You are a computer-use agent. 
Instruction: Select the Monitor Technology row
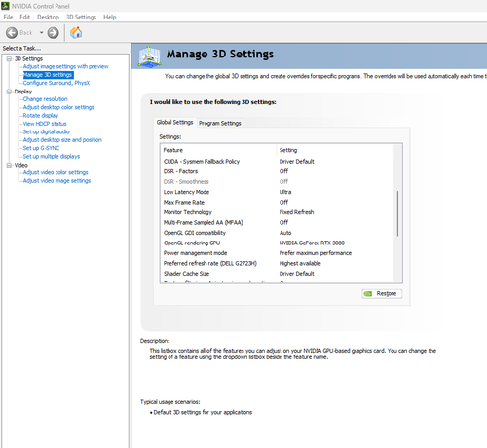click(277, 212)
